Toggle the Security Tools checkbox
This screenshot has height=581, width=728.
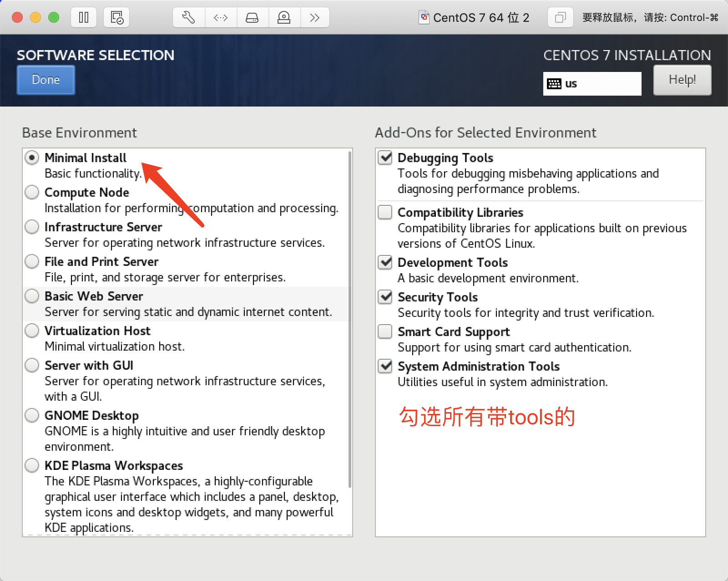pos(385,297)
